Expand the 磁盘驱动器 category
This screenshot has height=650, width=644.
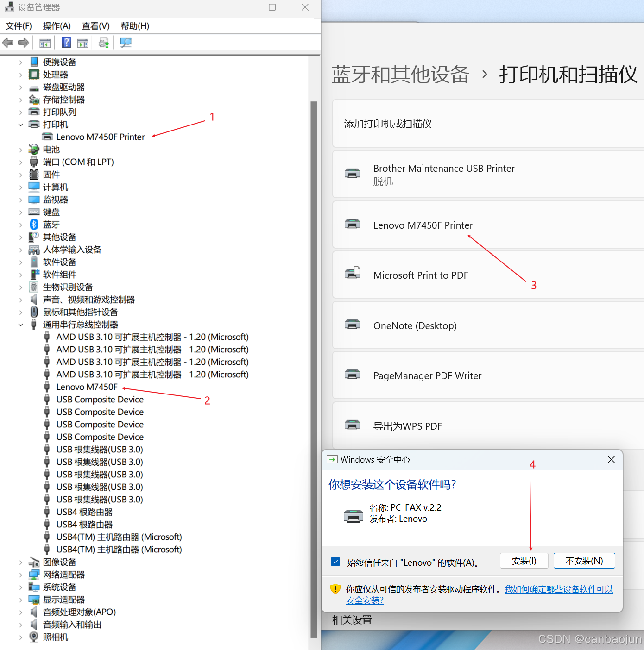(x=20, y=87)
